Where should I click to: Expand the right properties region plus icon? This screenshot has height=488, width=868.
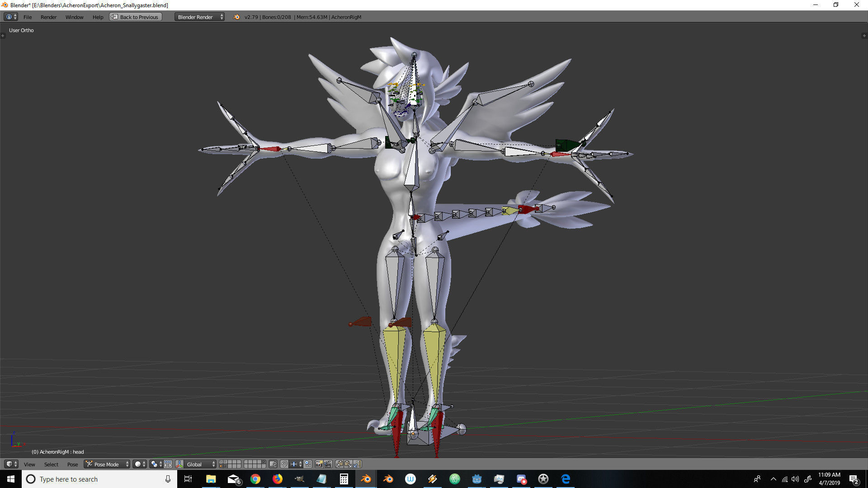click(x=864, y=36)
